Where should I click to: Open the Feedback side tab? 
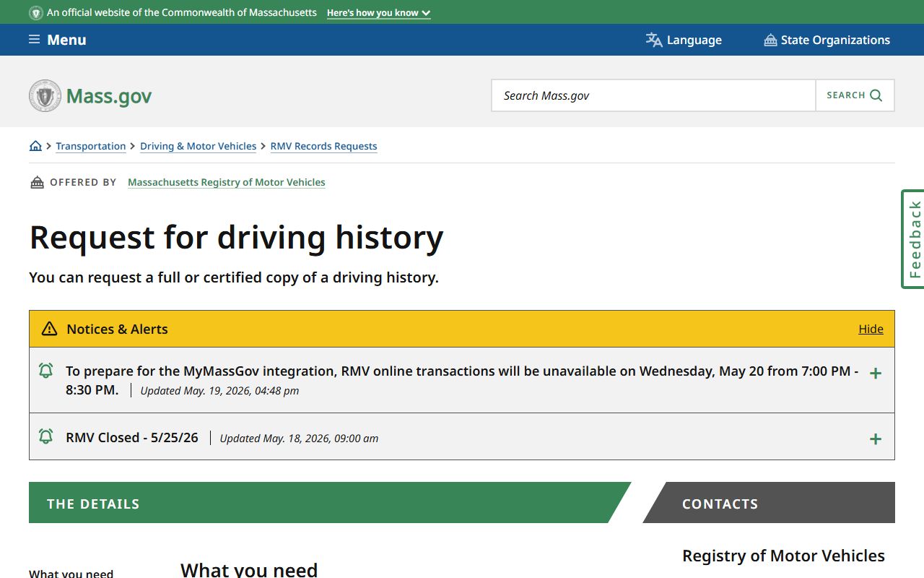tap(913, 239)
